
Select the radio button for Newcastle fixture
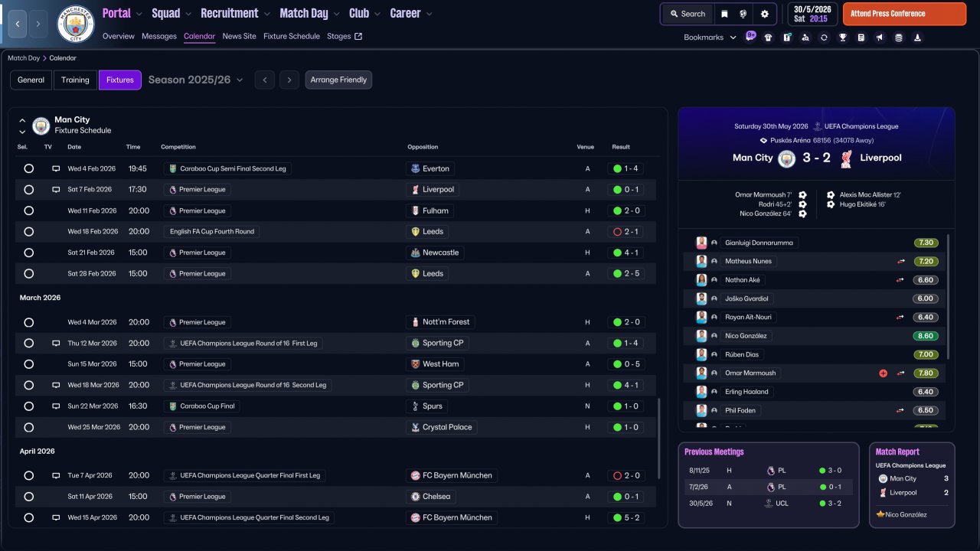click(28, 253)
